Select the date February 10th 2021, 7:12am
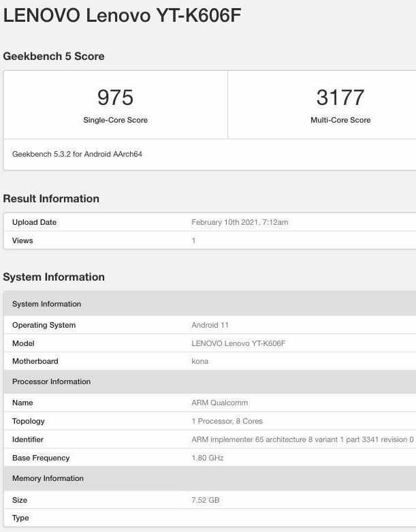This screenshot has width=416, height=532. pos(240,222)
